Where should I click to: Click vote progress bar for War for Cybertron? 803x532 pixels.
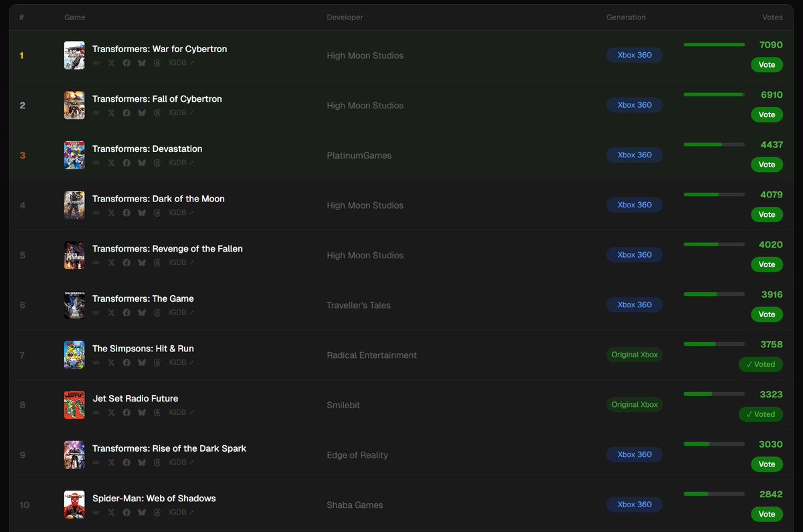714,45
